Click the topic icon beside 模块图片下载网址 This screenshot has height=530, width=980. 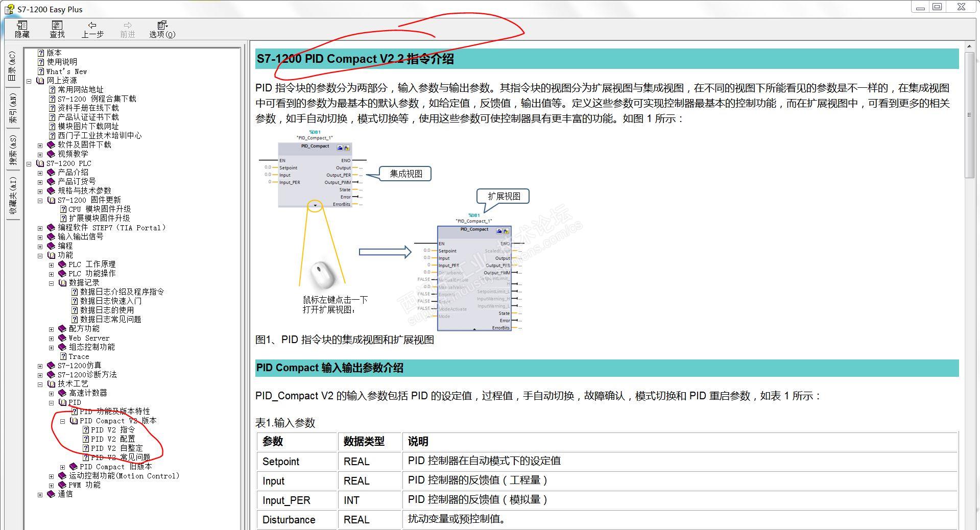coord(52,126)
